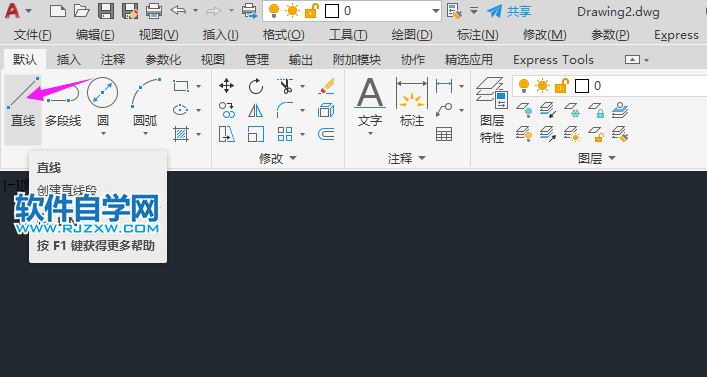
Task: Click the layer Freeze snowflake icon
Action: (573, 110)
